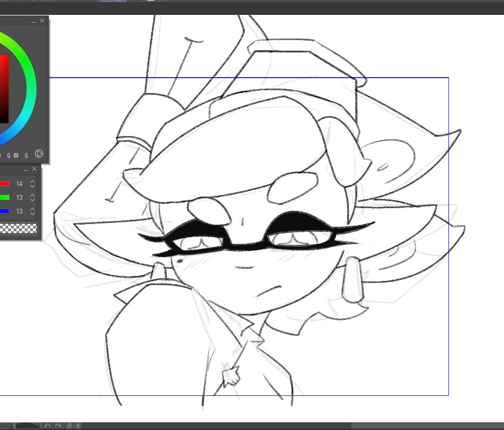Adjust the green channel slider

4,198
